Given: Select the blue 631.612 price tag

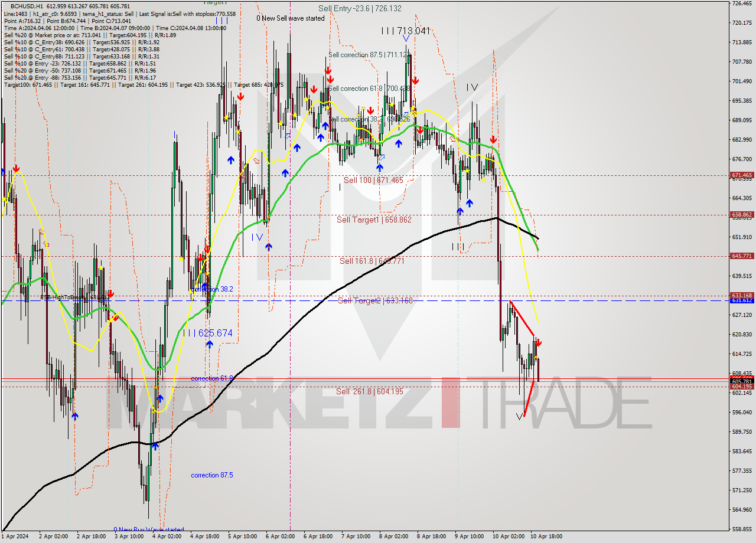Looking at the screenshot, I should pyautogui.click(x=742, y=300).
